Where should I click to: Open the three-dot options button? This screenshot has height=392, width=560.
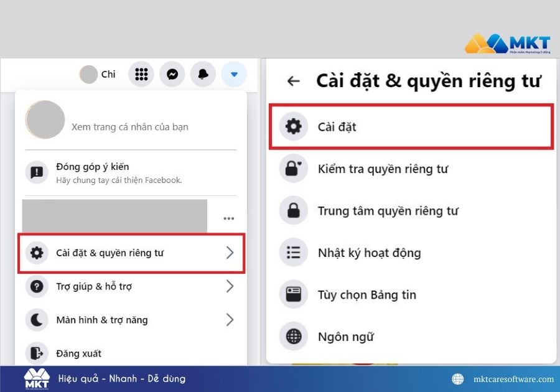(x=228, y=218)
